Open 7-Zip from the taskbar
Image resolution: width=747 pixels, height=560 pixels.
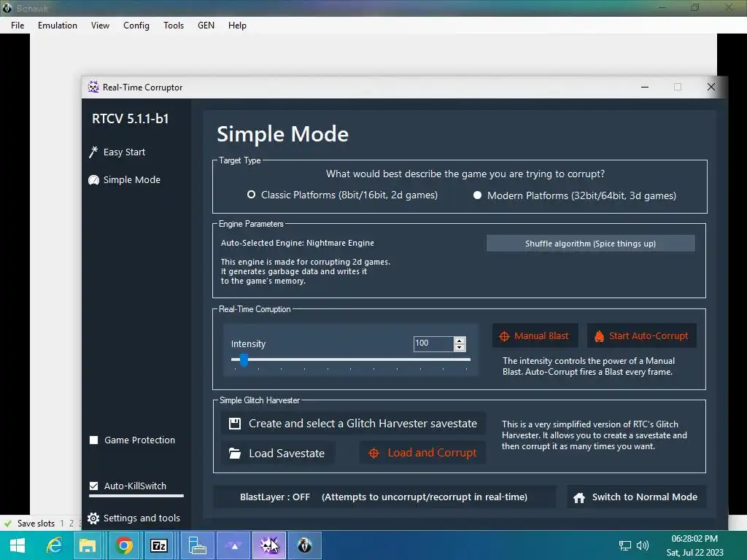pyautogui.click(x=158, y=545)
